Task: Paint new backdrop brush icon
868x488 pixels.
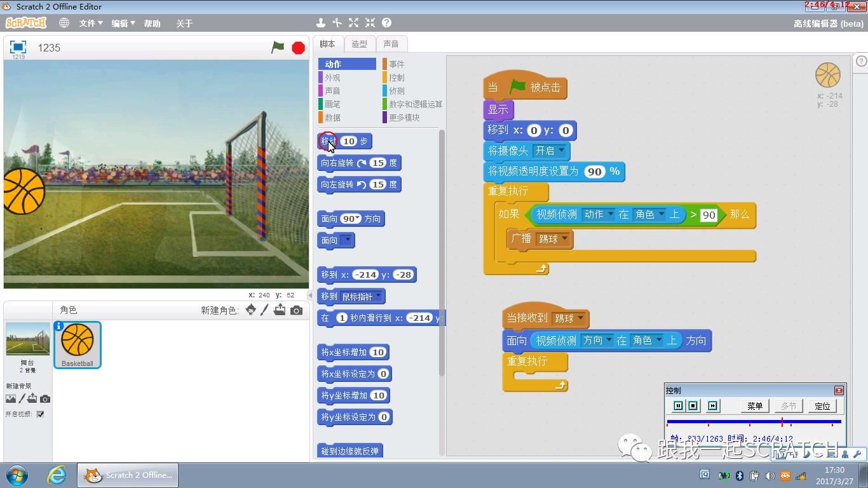Action: 22,398
